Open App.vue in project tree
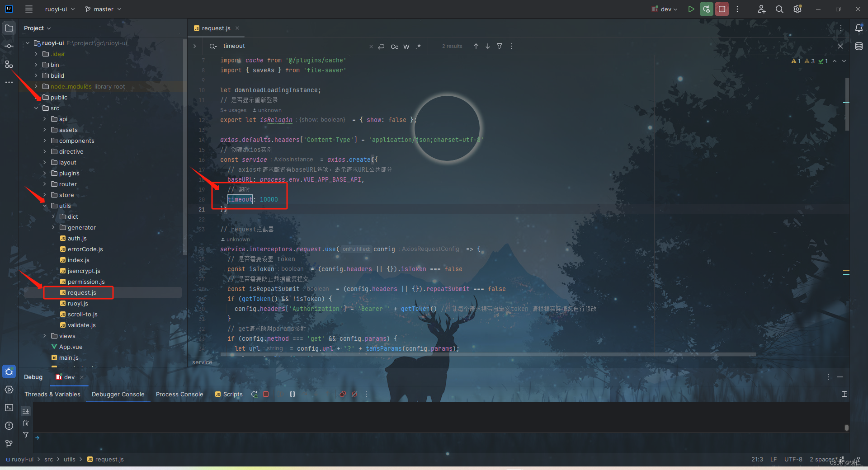The image size is (868, 470). point(71,347)
